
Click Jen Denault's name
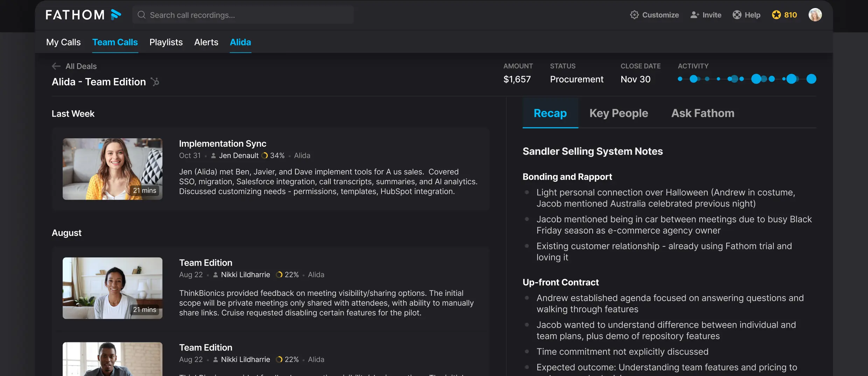[239, 155]
